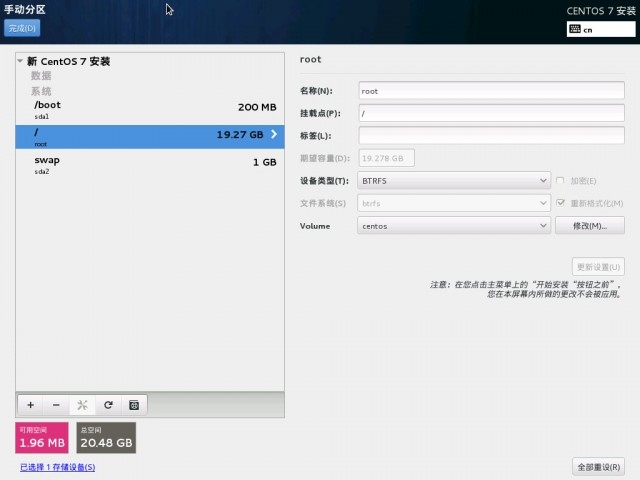Click the CENTOS 7 安装 header text
This screenshot has width=640, height=480.
[x=601, y=11]
